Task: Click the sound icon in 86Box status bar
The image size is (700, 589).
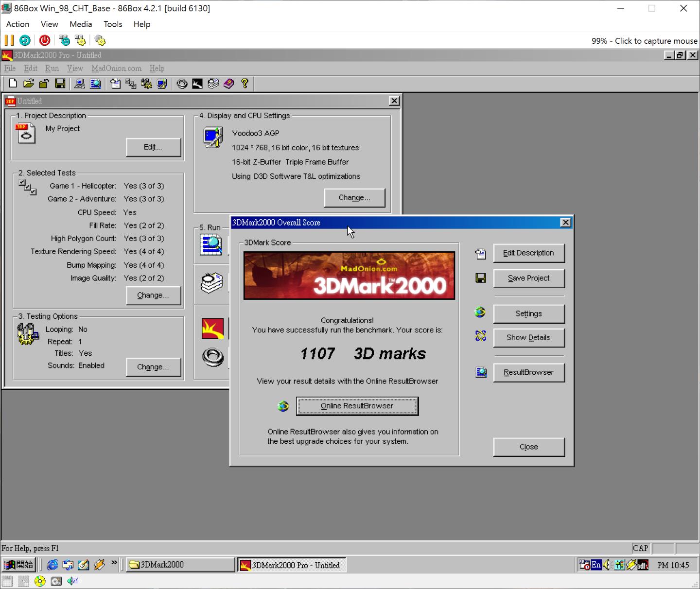Action: coord(73,581)
